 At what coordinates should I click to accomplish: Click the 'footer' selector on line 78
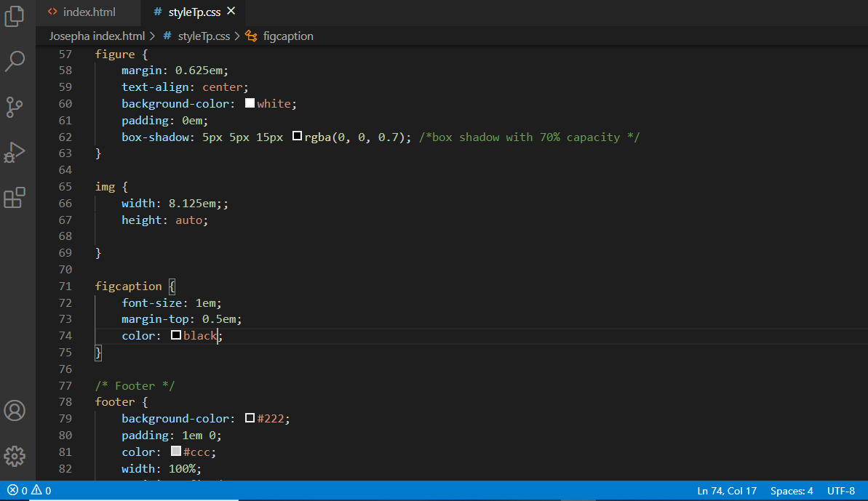[x=114, y=402]
